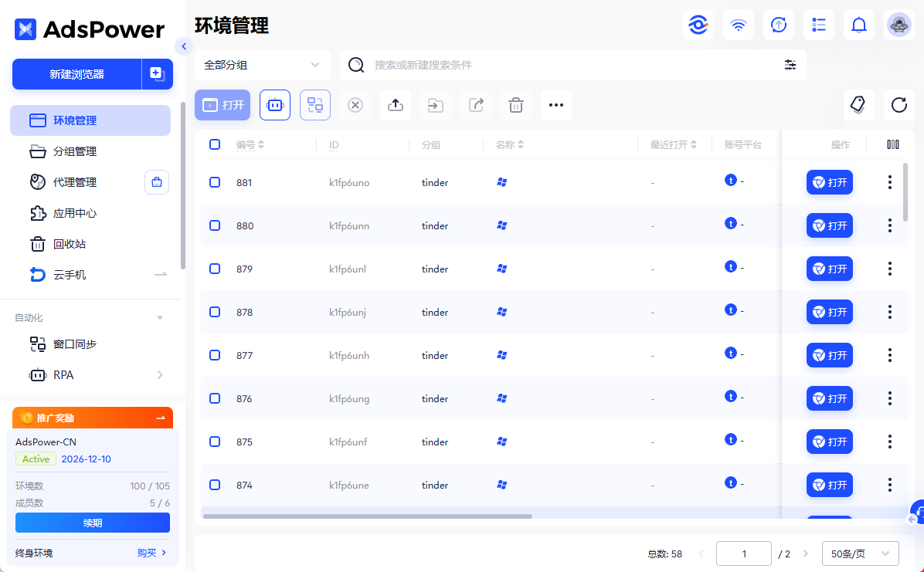924x572 pixels.
Task: Click the AdsPower logo
Action: [89, 29]
